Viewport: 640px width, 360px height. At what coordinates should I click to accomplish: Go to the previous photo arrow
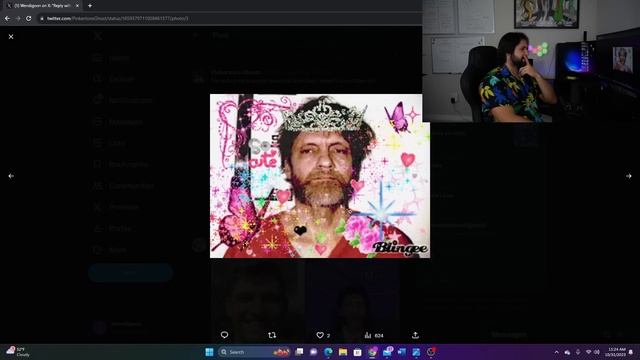[x=11, y=176]
